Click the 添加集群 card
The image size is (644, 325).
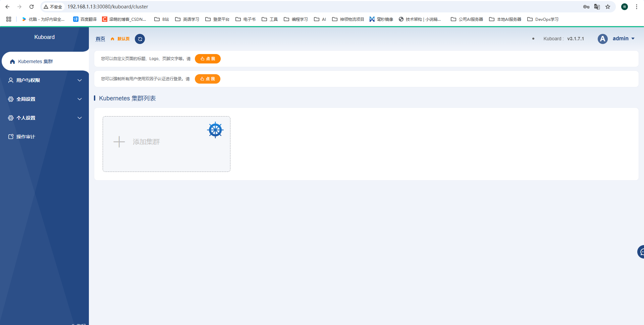[x=166, y=144]
